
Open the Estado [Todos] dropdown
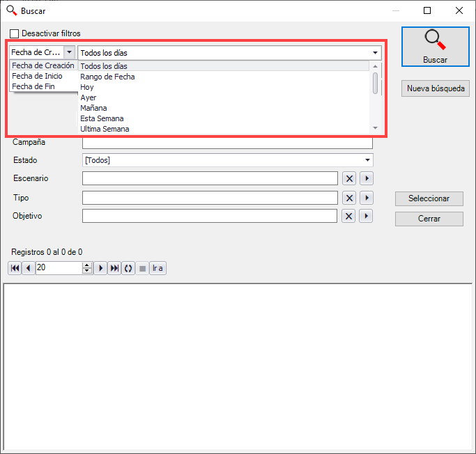pos(228,160)
